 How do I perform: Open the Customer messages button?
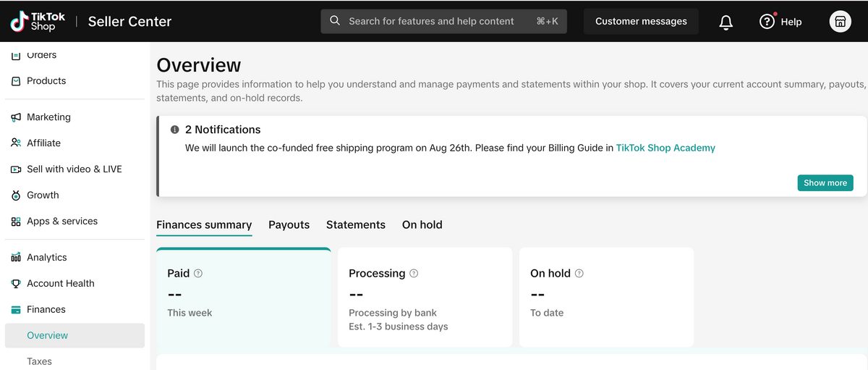tap(641, 22)
